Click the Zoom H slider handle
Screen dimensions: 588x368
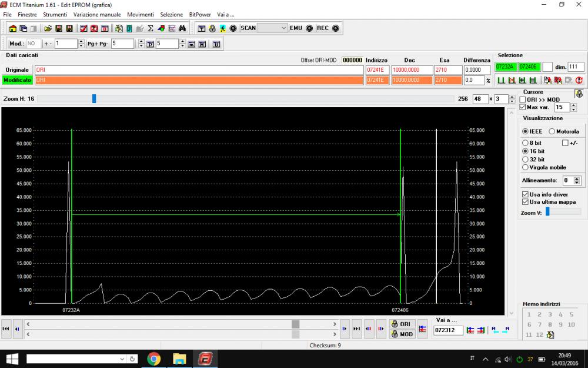[x=94, y=98]
